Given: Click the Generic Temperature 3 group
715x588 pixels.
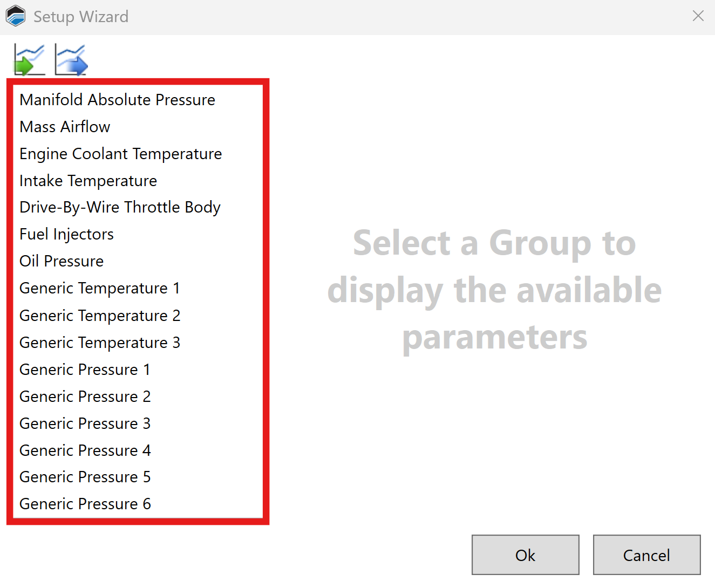Looking at the screenshot, I should pos(100,343).
